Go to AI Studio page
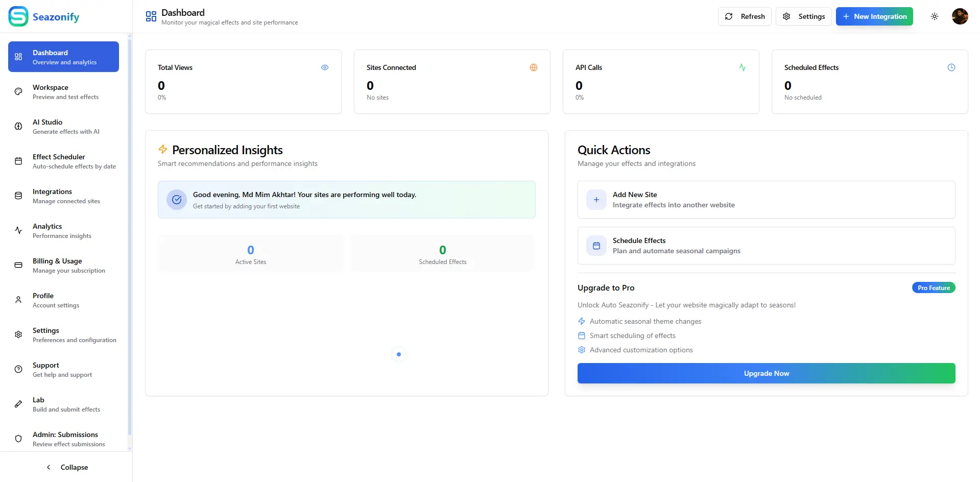980x482 pixels. click(x=64, y=126)
